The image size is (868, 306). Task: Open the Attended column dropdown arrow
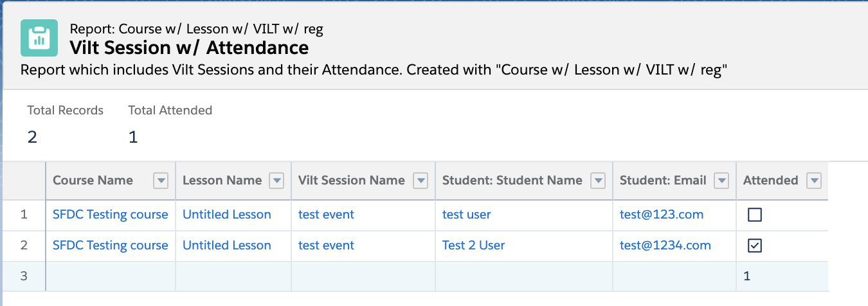coord(814,181)
